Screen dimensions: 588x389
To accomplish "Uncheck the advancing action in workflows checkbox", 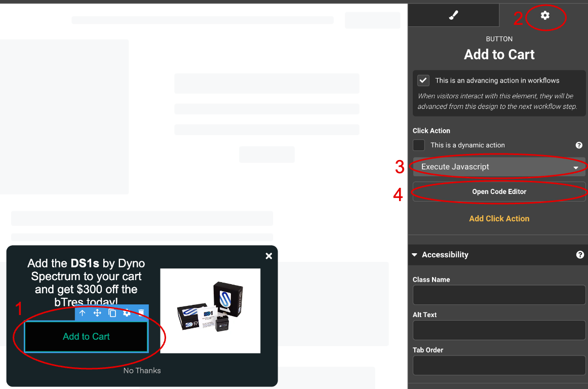I will 423,80.
